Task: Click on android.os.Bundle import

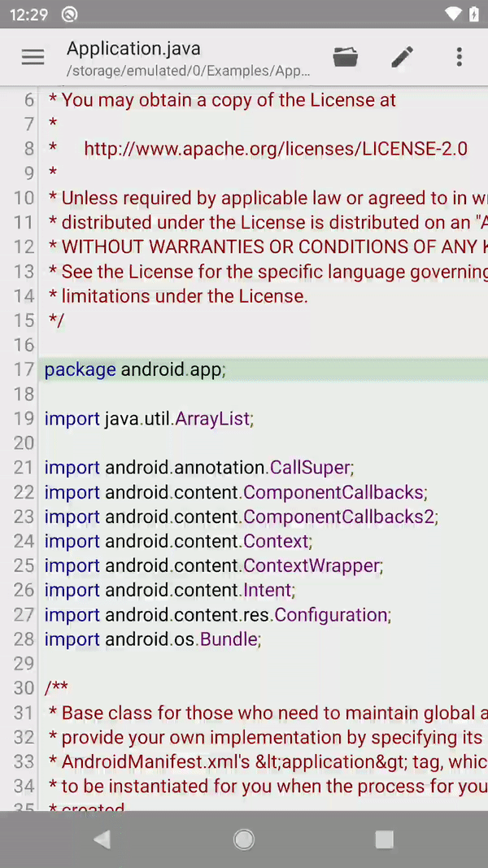Action: [182, 639]
